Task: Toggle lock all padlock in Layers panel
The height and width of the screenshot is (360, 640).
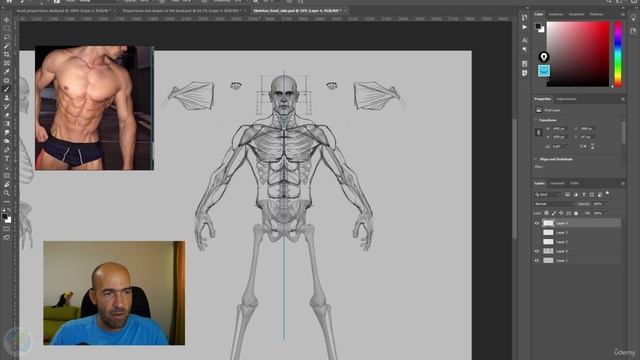Action: 576,213
